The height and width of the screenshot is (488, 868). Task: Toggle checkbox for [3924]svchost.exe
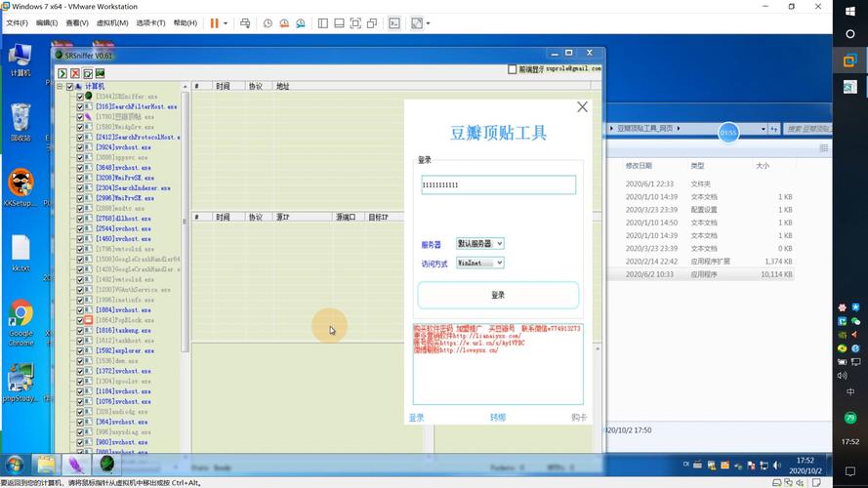(x=80, y=147)
